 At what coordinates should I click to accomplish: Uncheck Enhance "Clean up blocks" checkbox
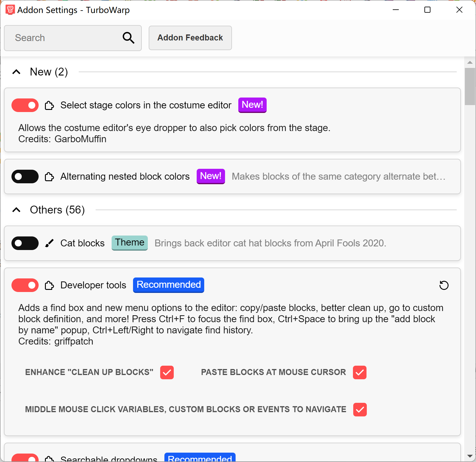tap(167, 372)
